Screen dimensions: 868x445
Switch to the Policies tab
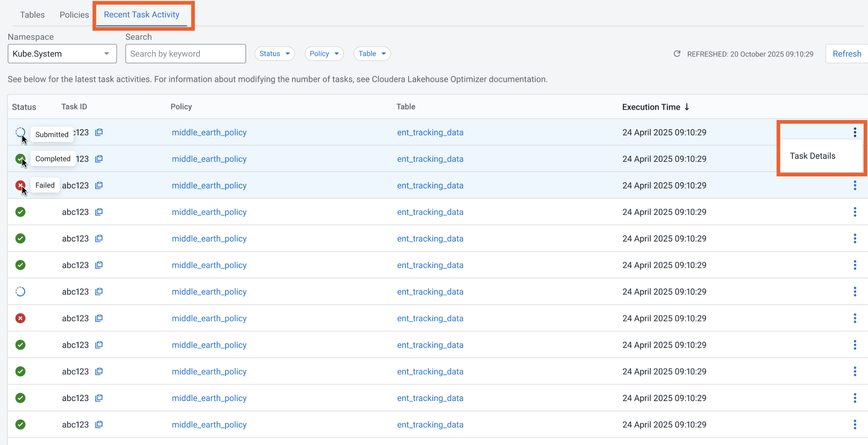point(74,14)
